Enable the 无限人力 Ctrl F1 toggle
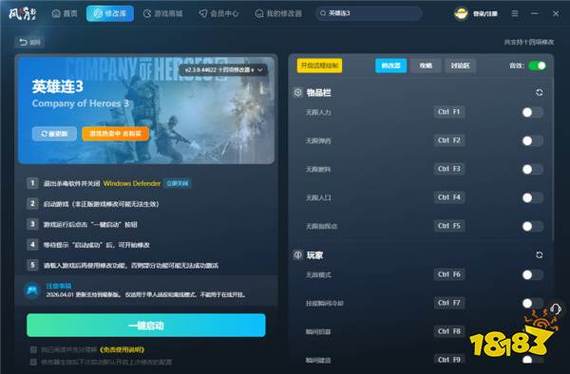Viewport: 570px width, 374px height. (533, 112)
